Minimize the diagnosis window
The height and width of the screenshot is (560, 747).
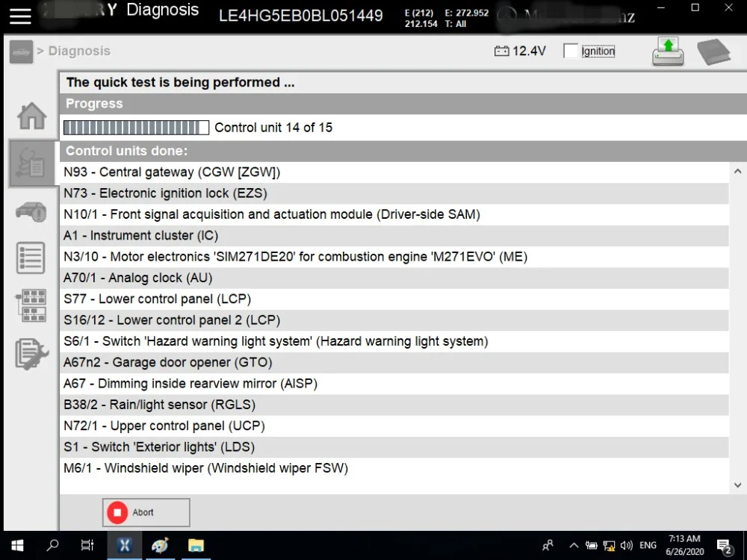point(661,7)
